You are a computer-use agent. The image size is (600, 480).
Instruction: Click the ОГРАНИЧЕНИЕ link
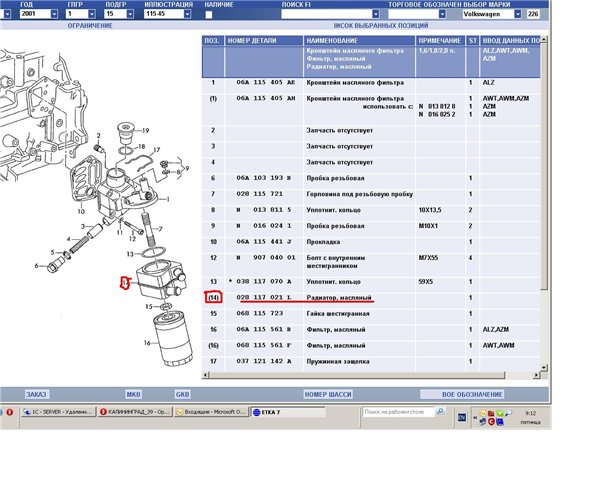(90, 26)
